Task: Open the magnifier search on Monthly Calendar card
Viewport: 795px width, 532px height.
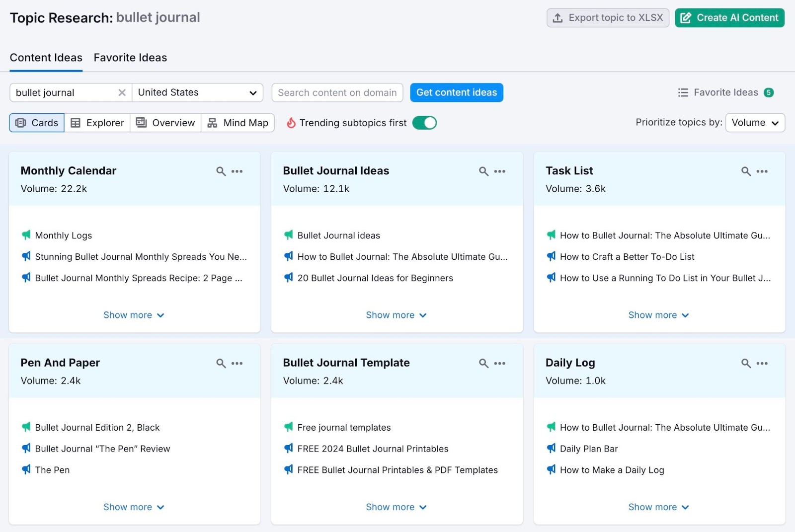Action: click(220, 171)
